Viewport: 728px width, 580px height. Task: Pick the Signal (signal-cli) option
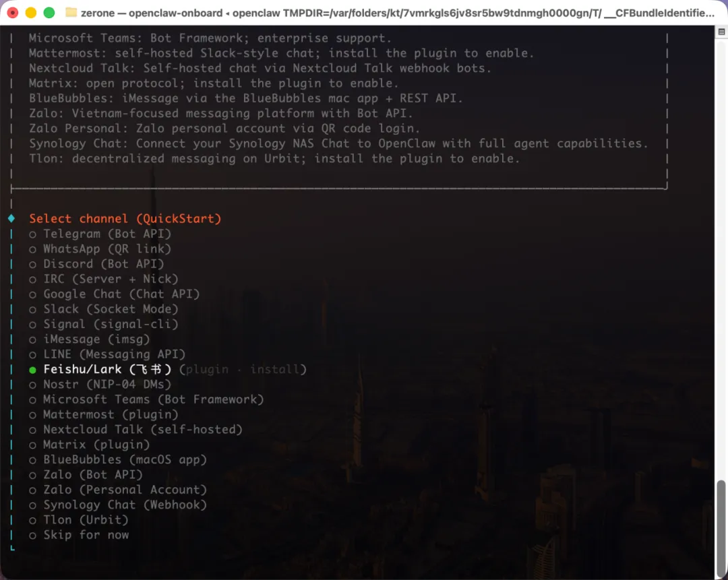tap(104, 324)
